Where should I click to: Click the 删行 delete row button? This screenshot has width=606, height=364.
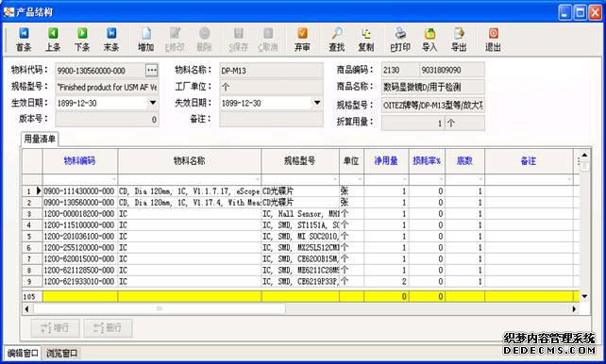pyautogui.click(x=108, y=328)
